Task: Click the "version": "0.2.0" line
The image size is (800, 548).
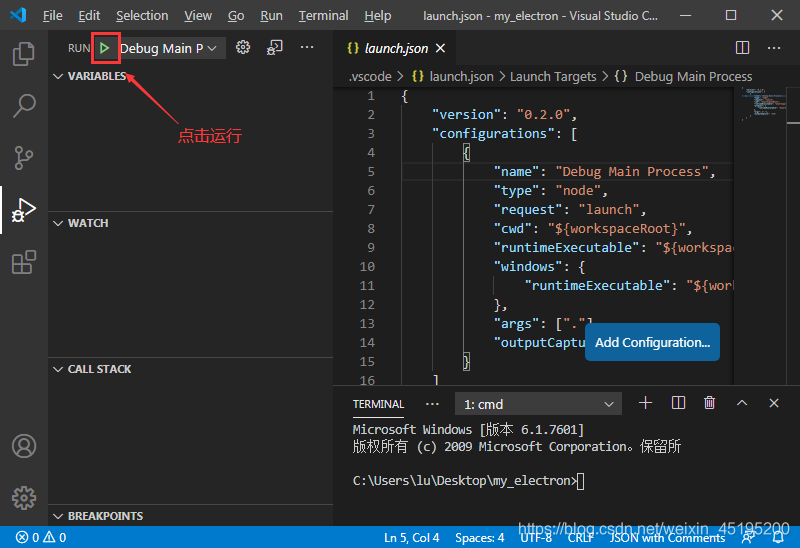Action: coord(504,114)
